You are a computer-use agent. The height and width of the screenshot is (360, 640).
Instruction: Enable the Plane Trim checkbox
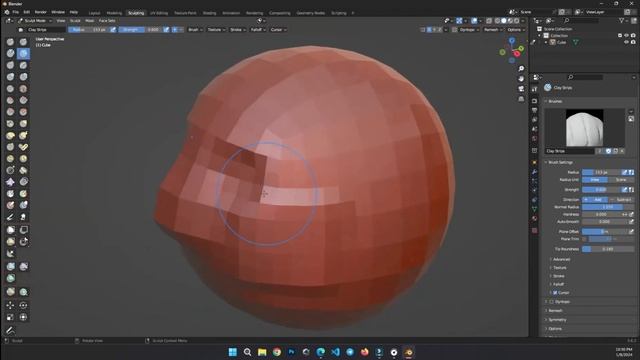[x=584, y=239]
